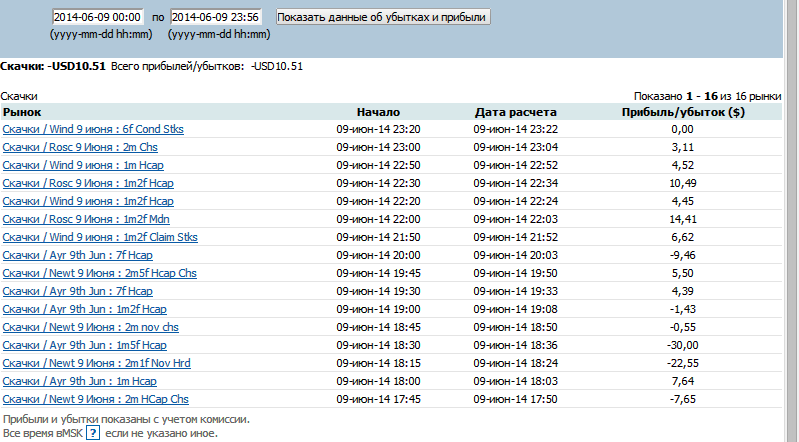The image size is (799, 442).
Task: Open Скачки / Rosc 9 Июня : 1m2f Mdn
Action: tap(86, 219)
